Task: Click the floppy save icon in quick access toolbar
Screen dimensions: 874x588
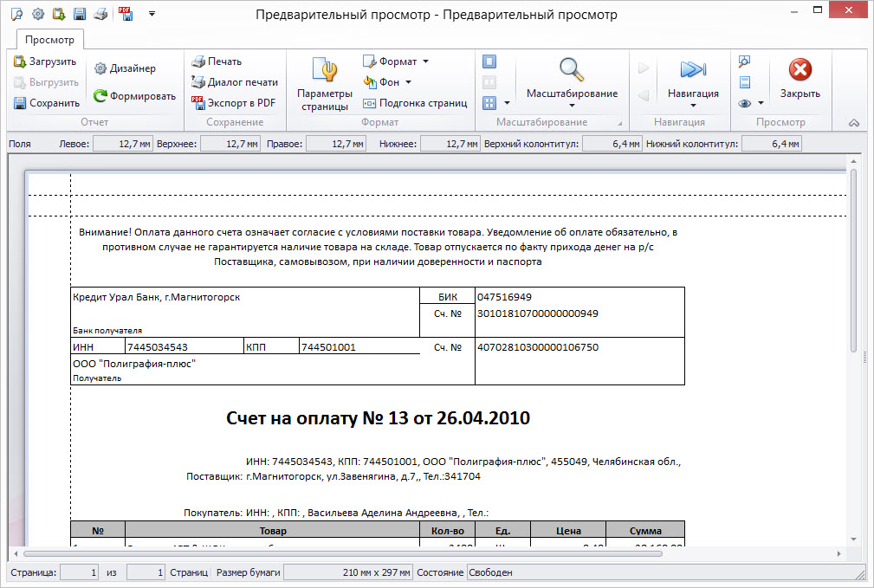Action: point(80,14)
